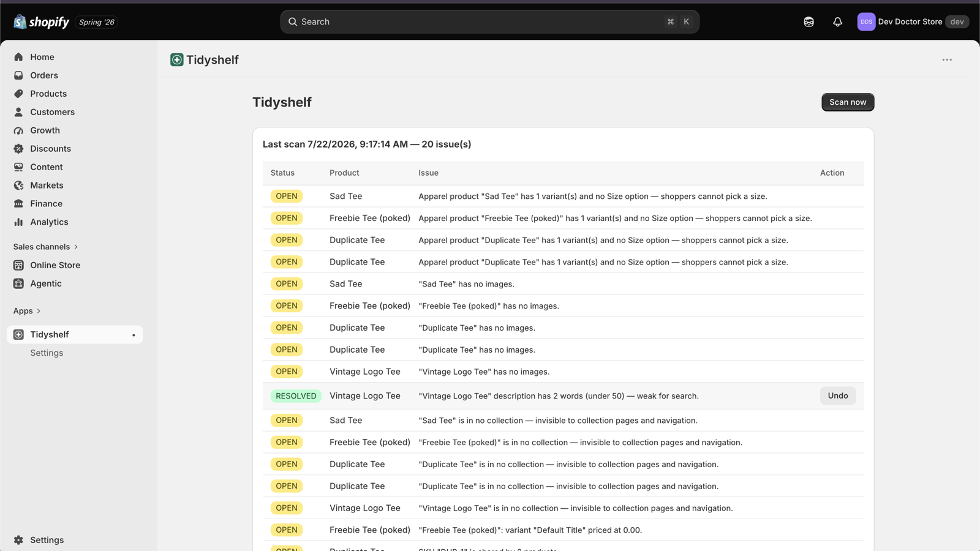Screen dimensions: 980x551
Task: Open the Sidekick assistant icon
Action: [809, 22]
